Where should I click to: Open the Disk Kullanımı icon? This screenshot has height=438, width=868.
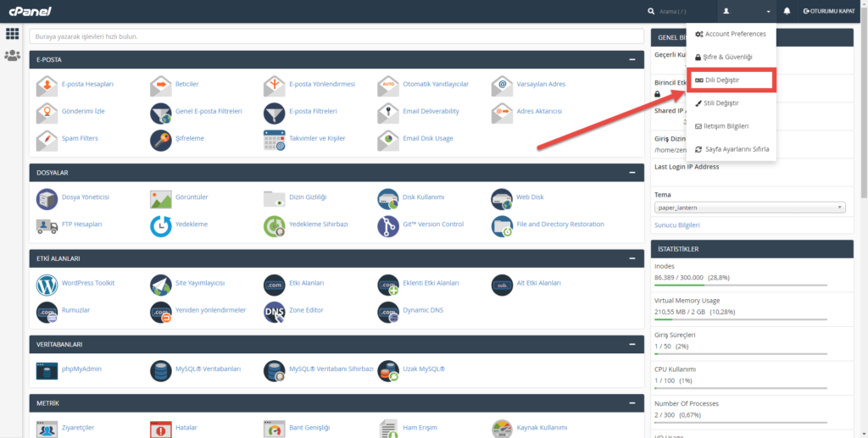click(x=388, y=198)
